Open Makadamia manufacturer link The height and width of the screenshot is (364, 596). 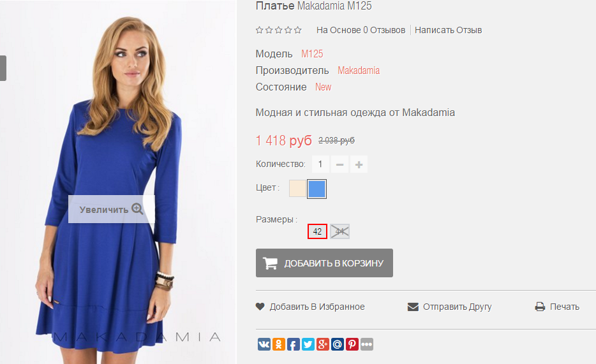[x=359, y=71]
